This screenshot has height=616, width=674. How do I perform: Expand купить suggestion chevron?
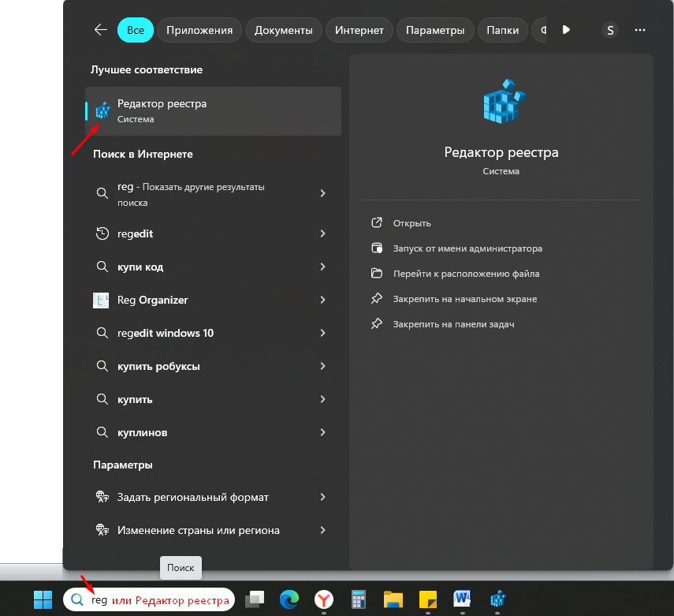coord(323,399)
